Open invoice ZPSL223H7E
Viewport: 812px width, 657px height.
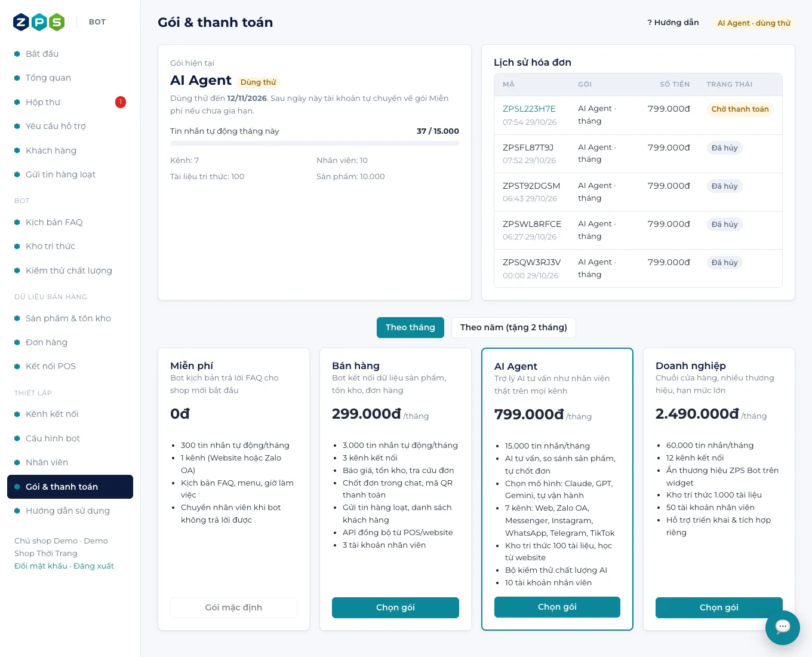[529, 109]
